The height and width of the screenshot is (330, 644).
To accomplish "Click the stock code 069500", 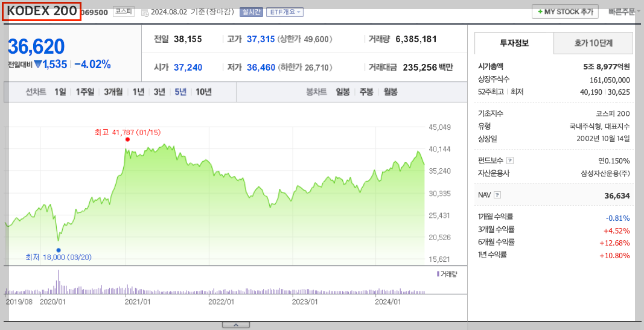I will 94,12.
